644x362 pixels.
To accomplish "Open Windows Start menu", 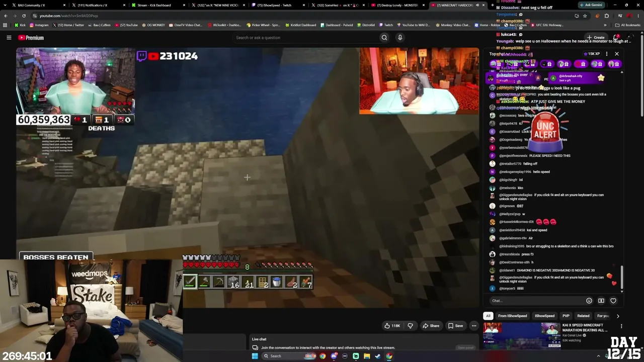I will pos(255,356).
